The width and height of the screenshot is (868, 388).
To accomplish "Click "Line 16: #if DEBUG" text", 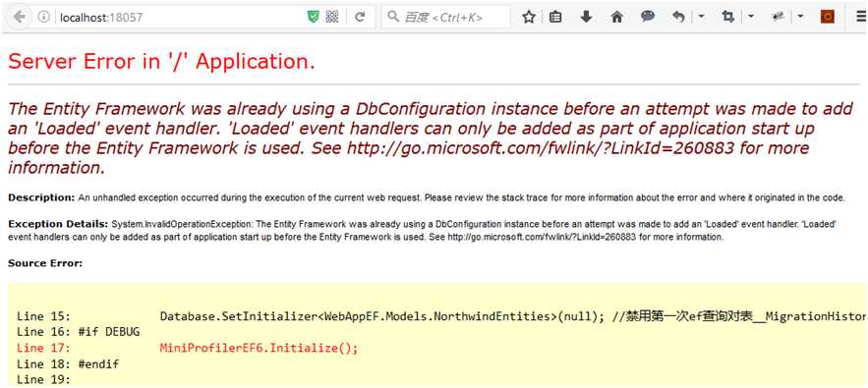I will pos(78,333).
